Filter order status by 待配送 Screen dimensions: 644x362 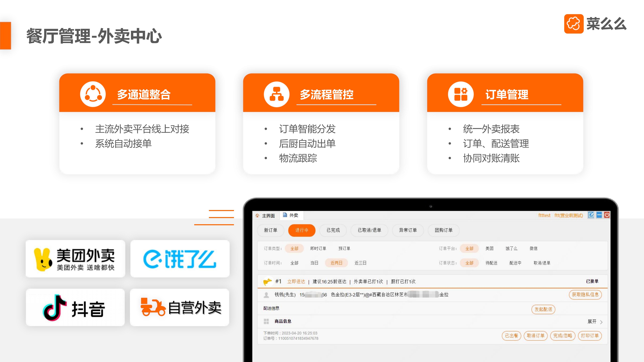pyautogui.click(x=491, y=263)
